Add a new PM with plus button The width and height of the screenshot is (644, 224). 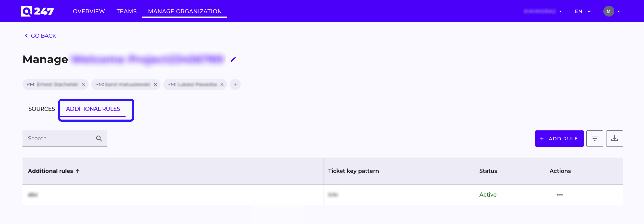[x=235, y=84]
